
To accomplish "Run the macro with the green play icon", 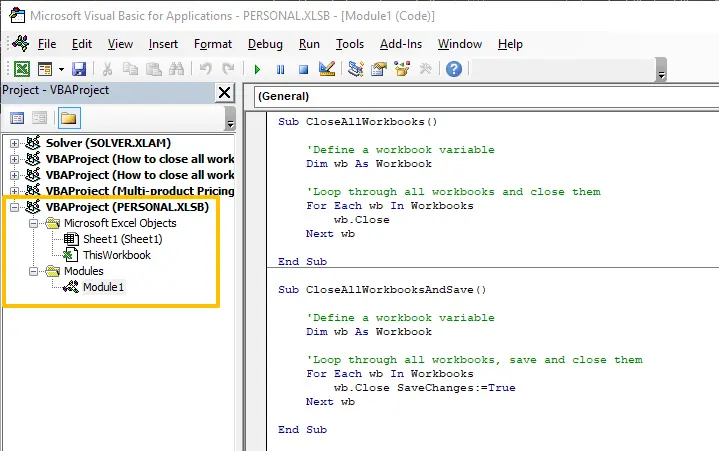I will 257,69.
